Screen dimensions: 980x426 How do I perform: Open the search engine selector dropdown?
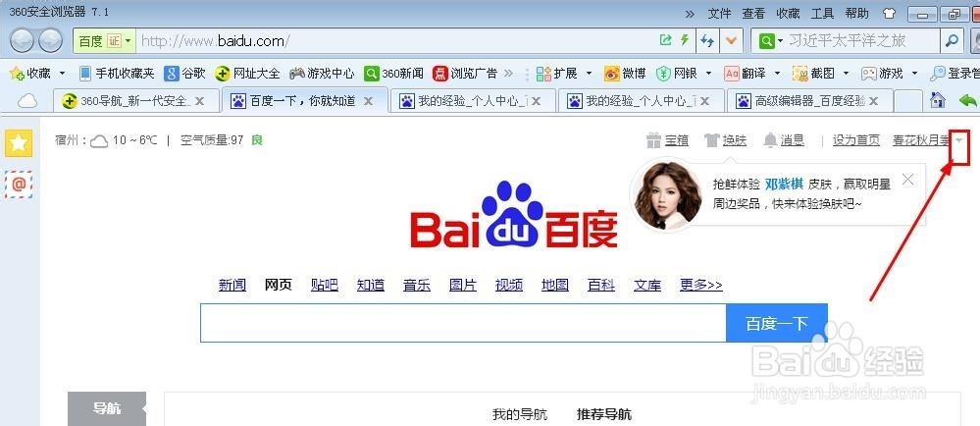[771, 41]
